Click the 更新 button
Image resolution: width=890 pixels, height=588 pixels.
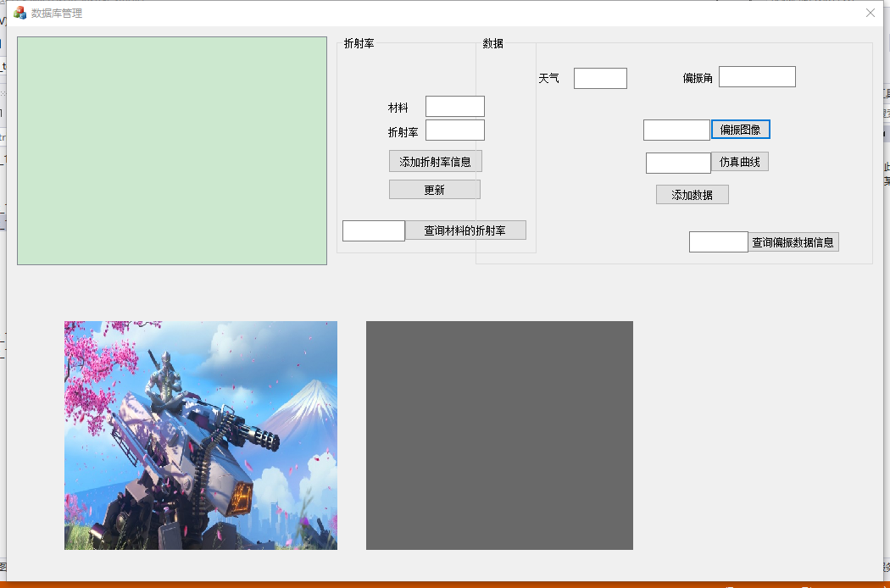[435, 190]
